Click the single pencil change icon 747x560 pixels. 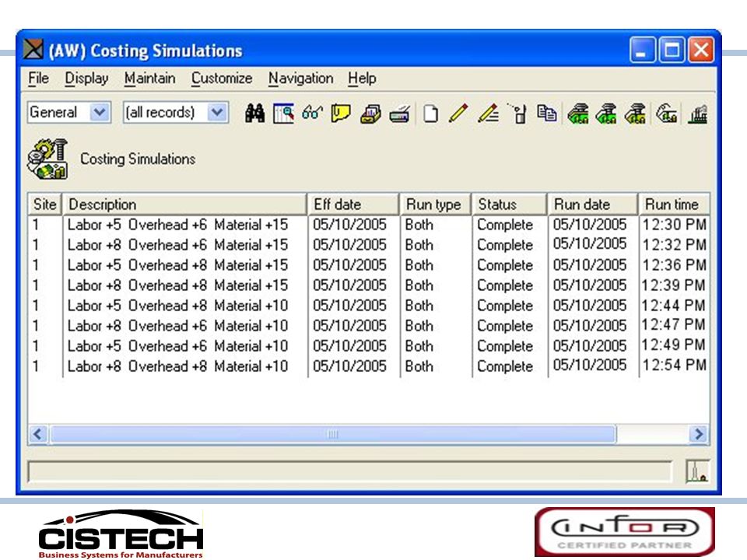click(x=458, y=114)
